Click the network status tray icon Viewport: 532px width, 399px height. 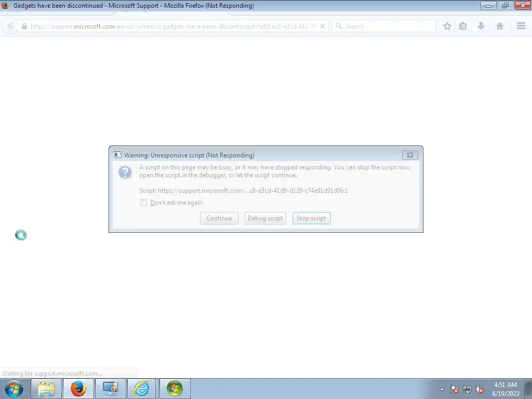click(x=467, y=389)
